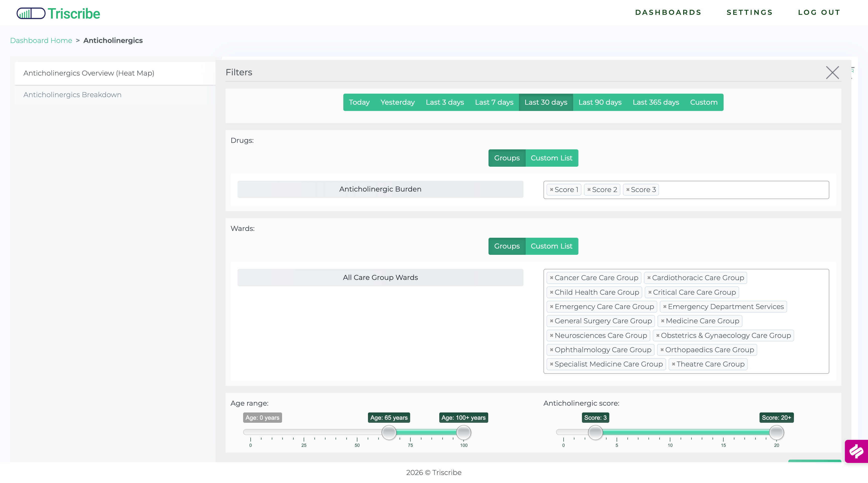Image resolution: width=868 pixels, height=483 pixels.
Task: Close the Filters panel
Action: 832,72
